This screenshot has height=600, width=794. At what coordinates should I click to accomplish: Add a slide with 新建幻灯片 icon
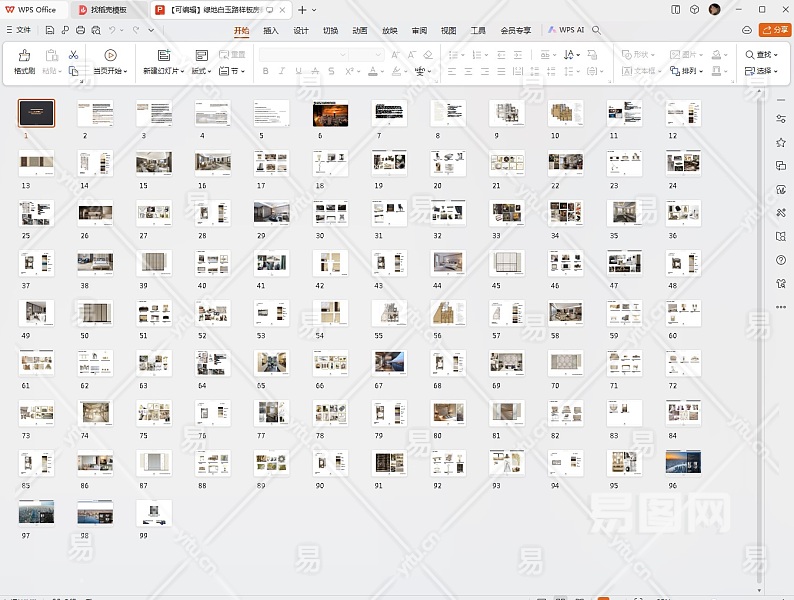(164, 56)
